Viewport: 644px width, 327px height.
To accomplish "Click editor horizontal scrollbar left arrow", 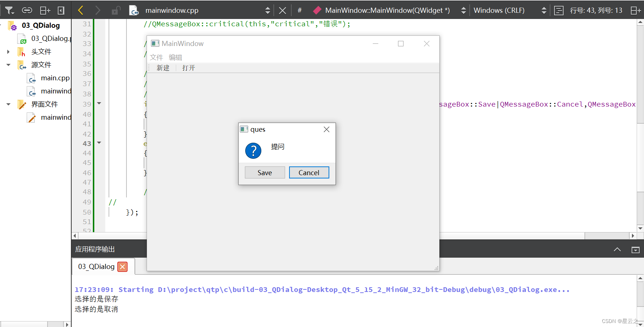I will click(x=75, y=236).
